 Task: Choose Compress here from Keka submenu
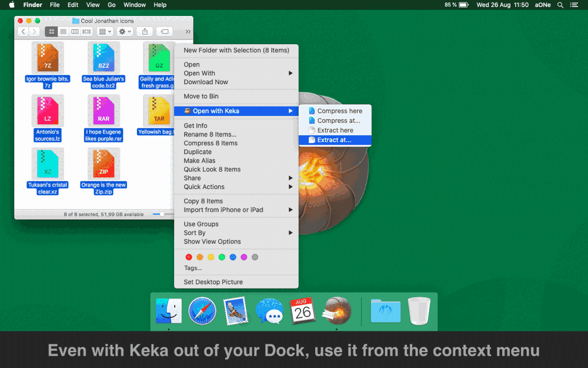point(339,111)
